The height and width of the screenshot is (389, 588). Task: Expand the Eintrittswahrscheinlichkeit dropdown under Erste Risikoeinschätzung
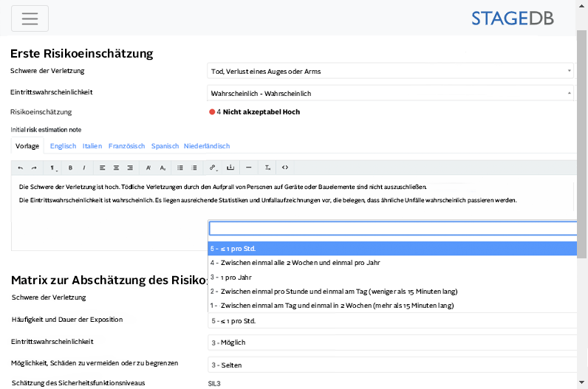[x=391, y=93]
